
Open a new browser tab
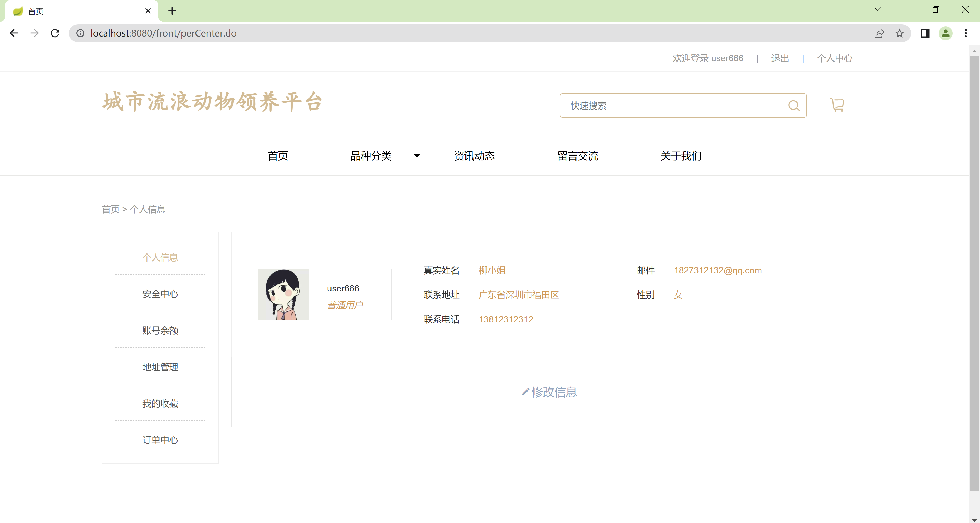pos(172,11)
